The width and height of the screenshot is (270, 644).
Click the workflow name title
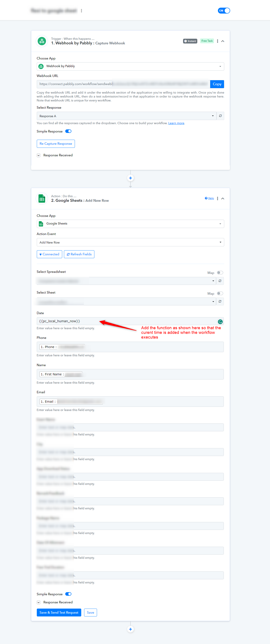pyautogui.click(x=54, y=10)
